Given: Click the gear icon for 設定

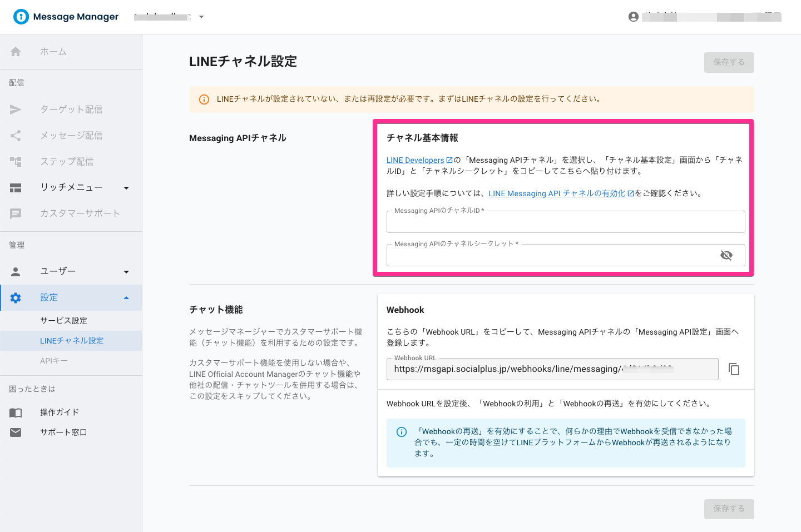Looking at the screenshot, I should 16,297.
